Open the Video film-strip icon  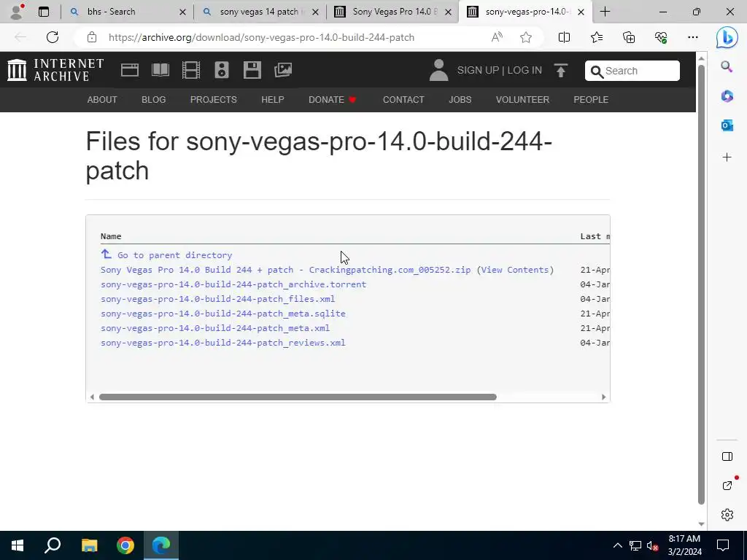190,70
